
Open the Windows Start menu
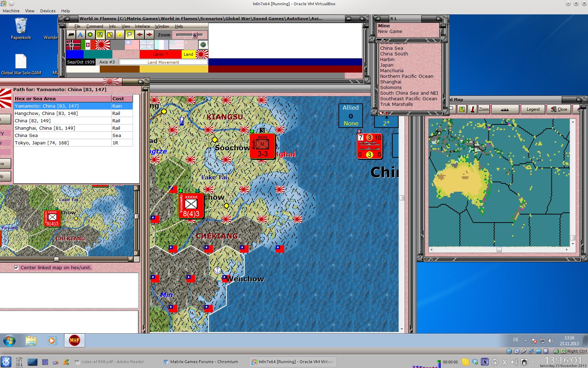tap(9, 340)
